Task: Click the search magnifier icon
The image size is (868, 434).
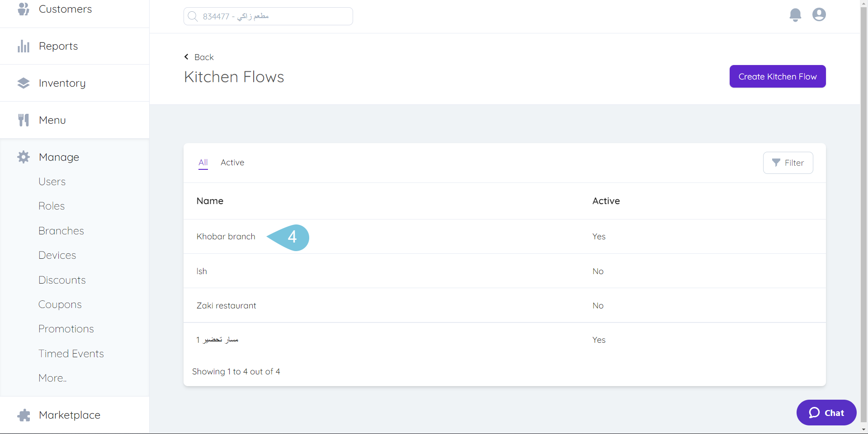Action: 193,16
